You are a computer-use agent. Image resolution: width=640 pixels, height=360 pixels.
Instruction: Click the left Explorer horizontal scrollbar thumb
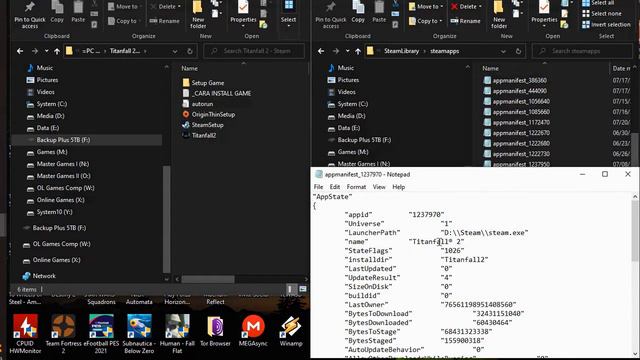click(208, 279)
